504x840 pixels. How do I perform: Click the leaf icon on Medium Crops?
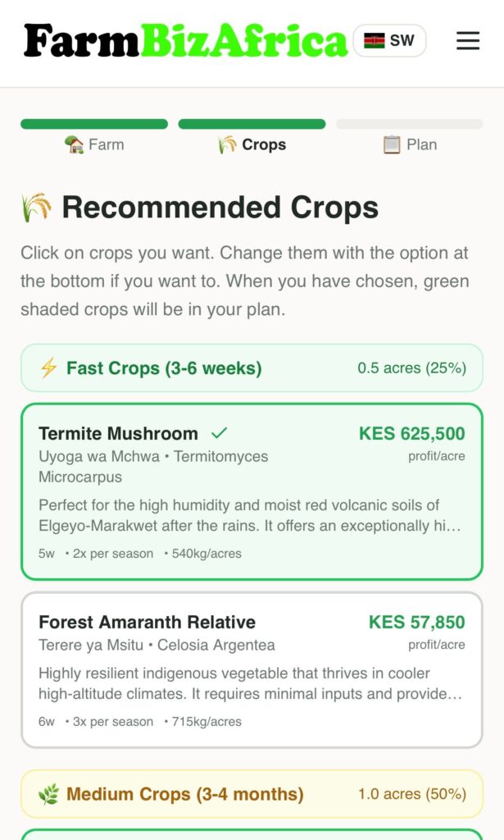[48, 794]
